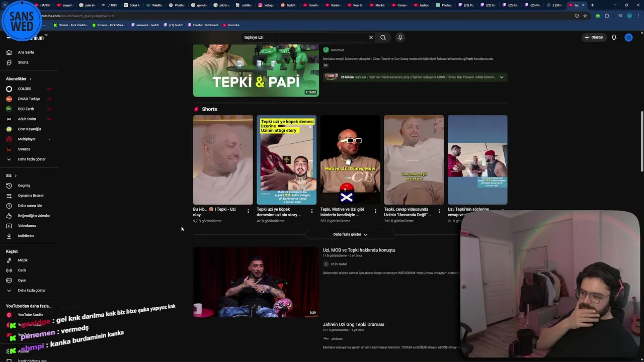Click the magnifier search button

coord(383,37)
